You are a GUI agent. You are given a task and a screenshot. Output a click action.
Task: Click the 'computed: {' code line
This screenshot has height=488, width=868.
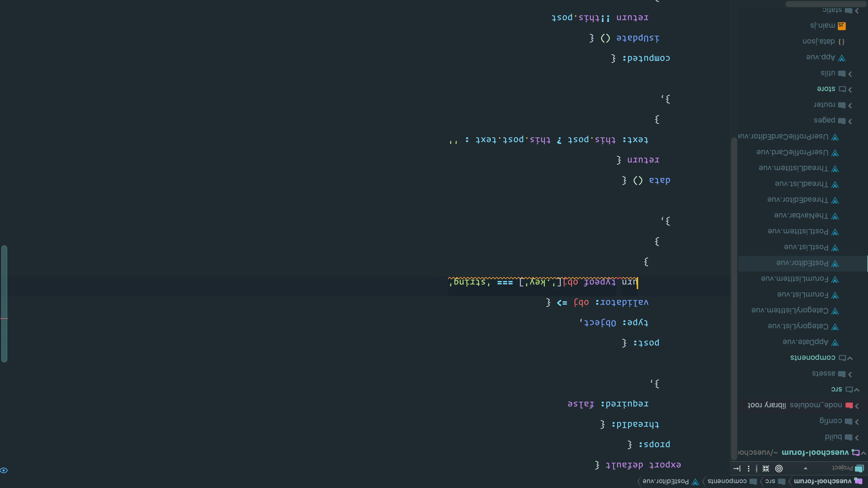641,58
